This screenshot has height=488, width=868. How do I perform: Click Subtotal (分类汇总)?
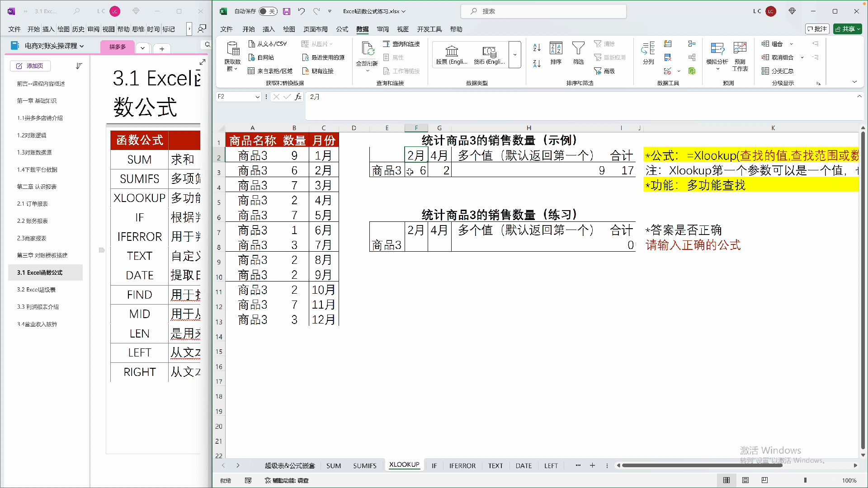coord(778,71)
